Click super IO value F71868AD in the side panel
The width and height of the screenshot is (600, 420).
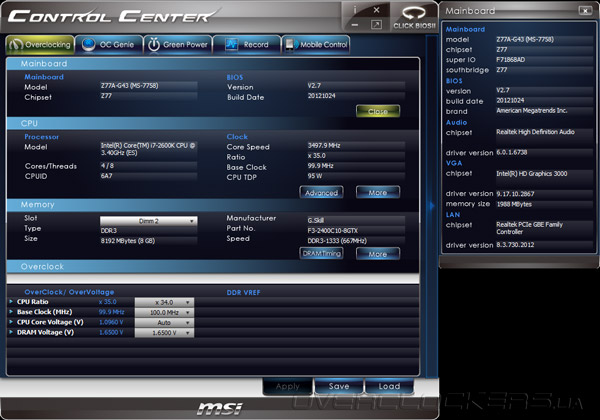coord(544,60)
